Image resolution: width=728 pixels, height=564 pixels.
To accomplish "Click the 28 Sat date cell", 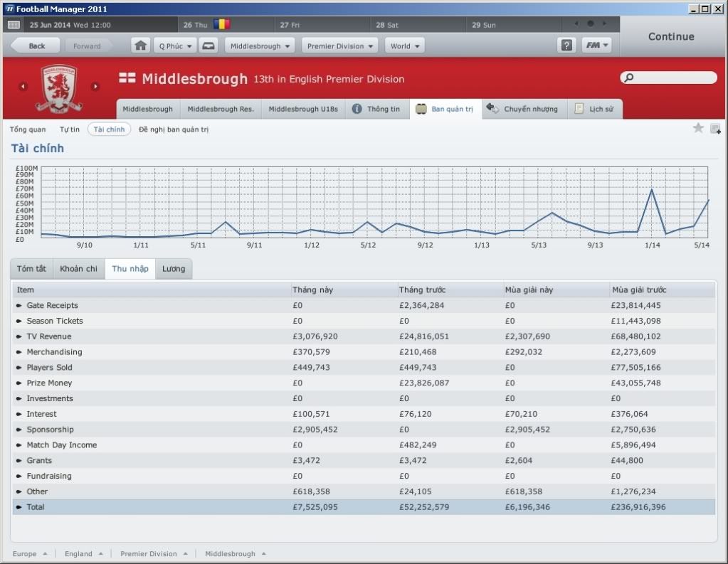I will [x=418, y=25].
